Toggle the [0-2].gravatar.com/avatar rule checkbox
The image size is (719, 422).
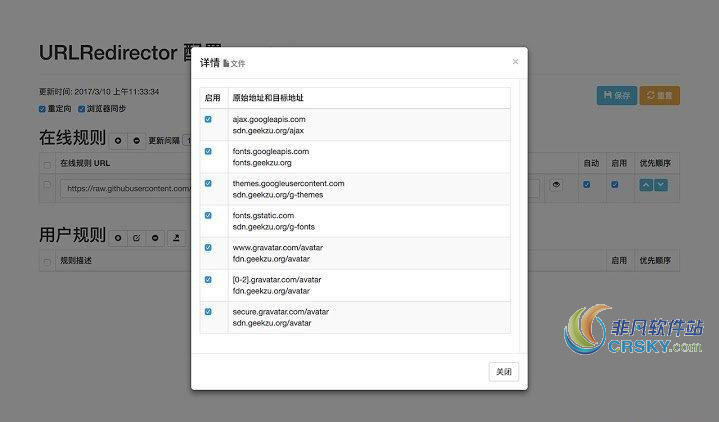tap(208, 280)
